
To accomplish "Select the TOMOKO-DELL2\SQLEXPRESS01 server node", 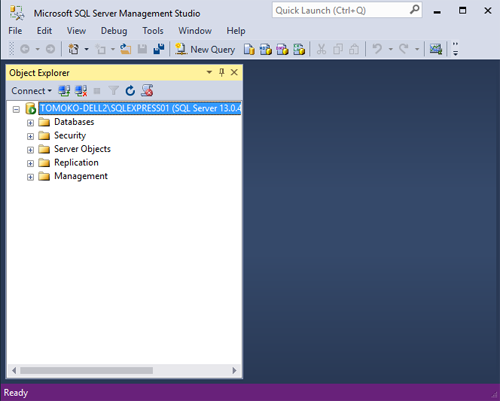I will (140, 108).
